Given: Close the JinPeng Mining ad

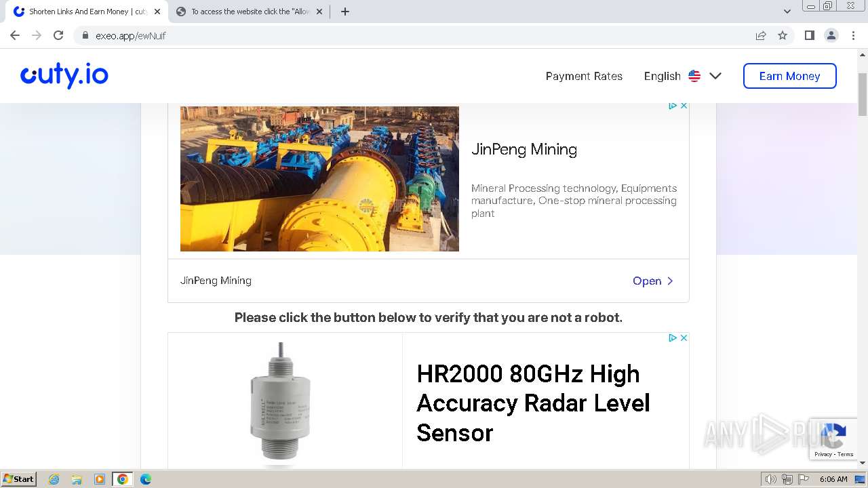Looking at the screenshot, I should tap(684, 106).
